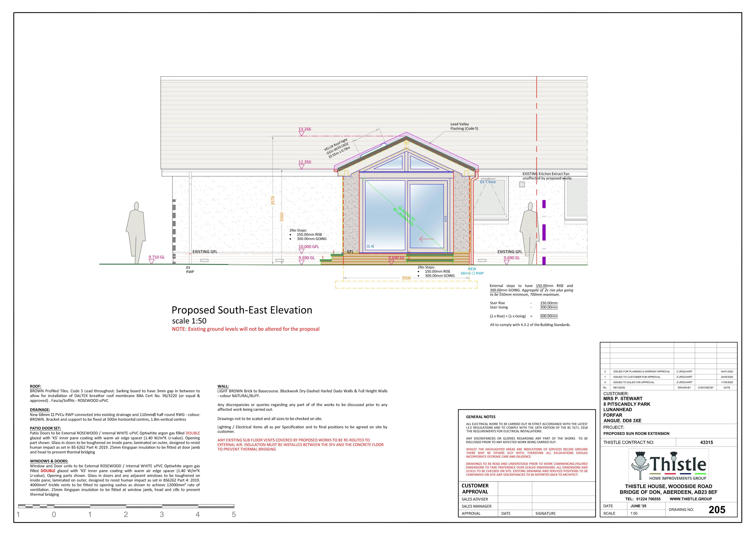Viewport: 756px width, 535px height.
Task: Click the 3500 width dimension
Action: click(x=406, y=278)
